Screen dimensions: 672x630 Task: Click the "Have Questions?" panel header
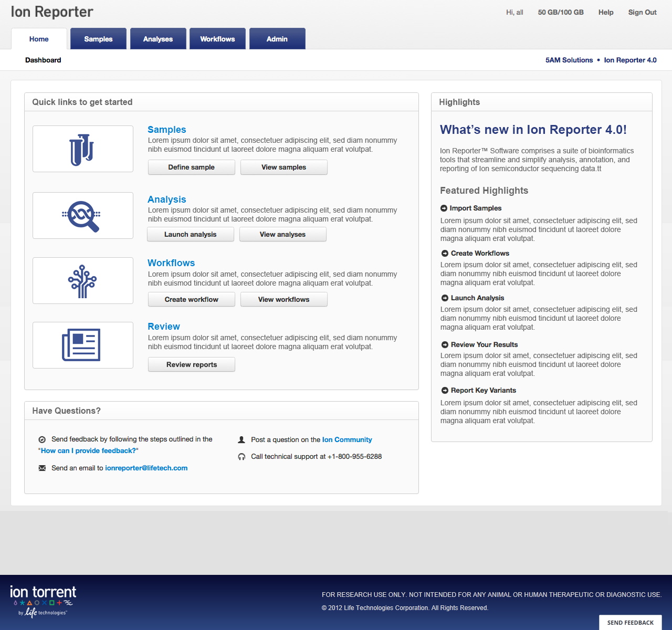66,411
